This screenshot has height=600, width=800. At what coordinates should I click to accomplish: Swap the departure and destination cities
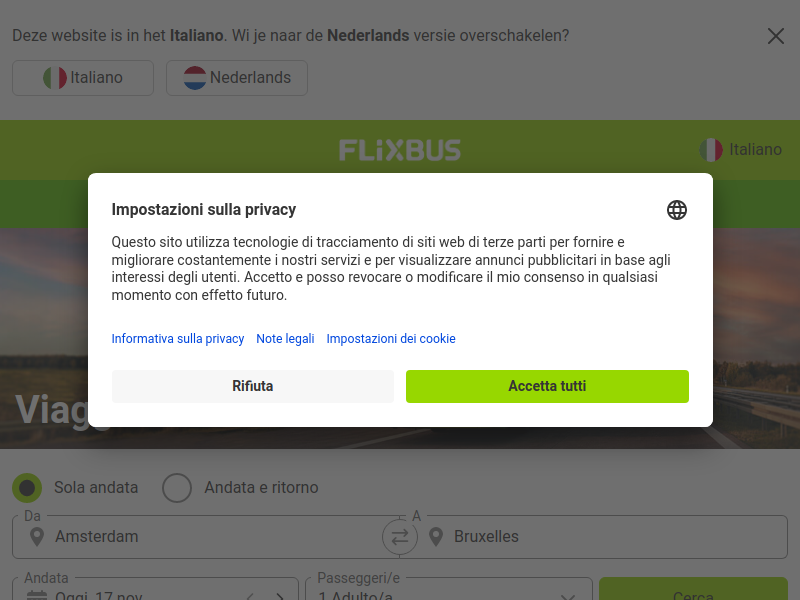[x=400, y=537]
